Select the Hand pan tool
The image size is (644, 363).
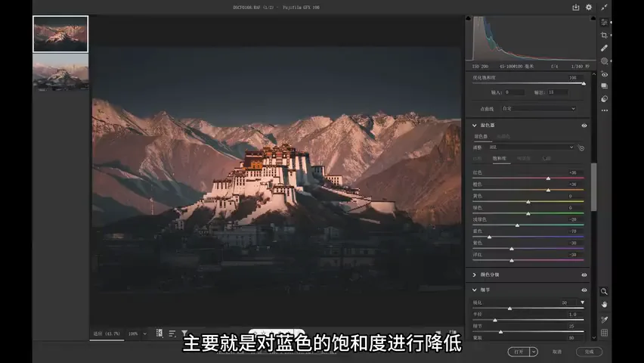click(604, 305)
